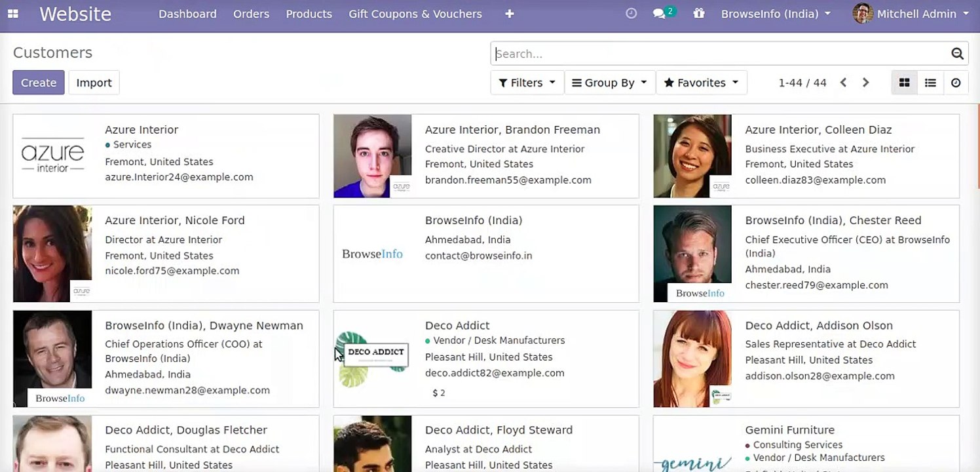Screen dimensions: 980x472
Task: Go to previous page arrow
Action: pos(844,83)
